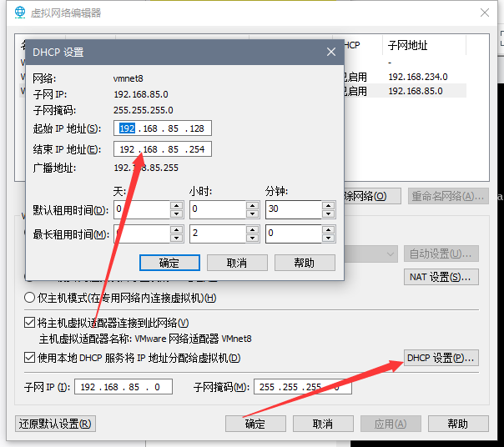Close the DHCP 设置 dialog

pos(331,52)
